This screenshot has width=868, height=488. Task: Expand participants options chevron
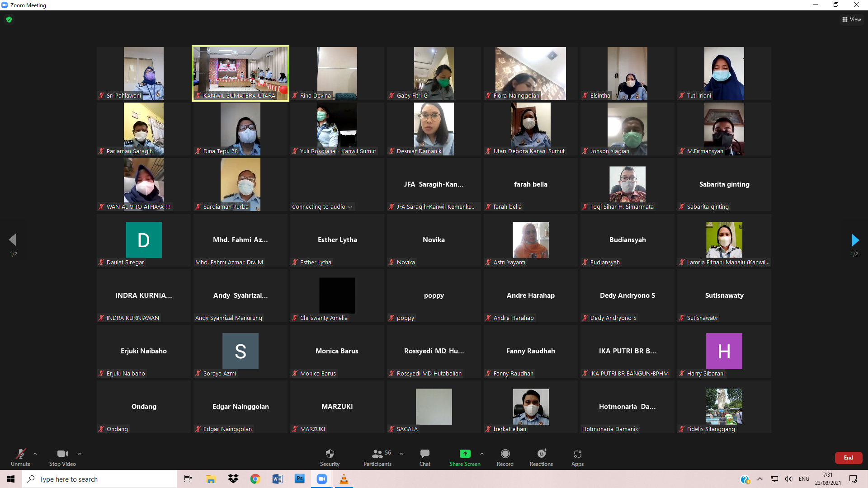tap(401, 454)
